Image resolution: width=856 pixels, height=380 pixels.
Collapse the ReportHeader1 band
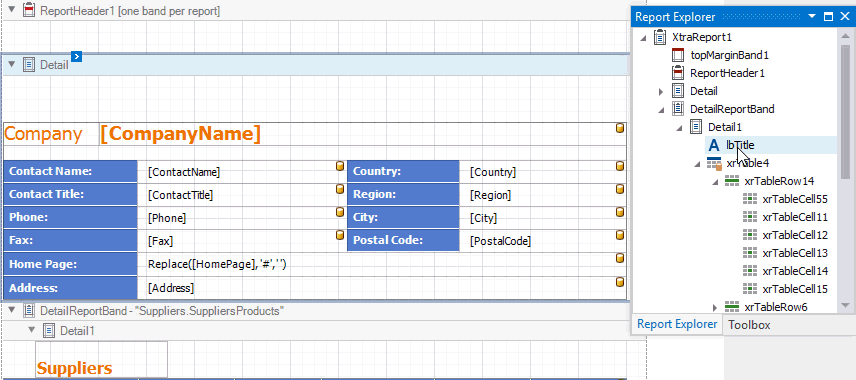(x=11, y=10)
